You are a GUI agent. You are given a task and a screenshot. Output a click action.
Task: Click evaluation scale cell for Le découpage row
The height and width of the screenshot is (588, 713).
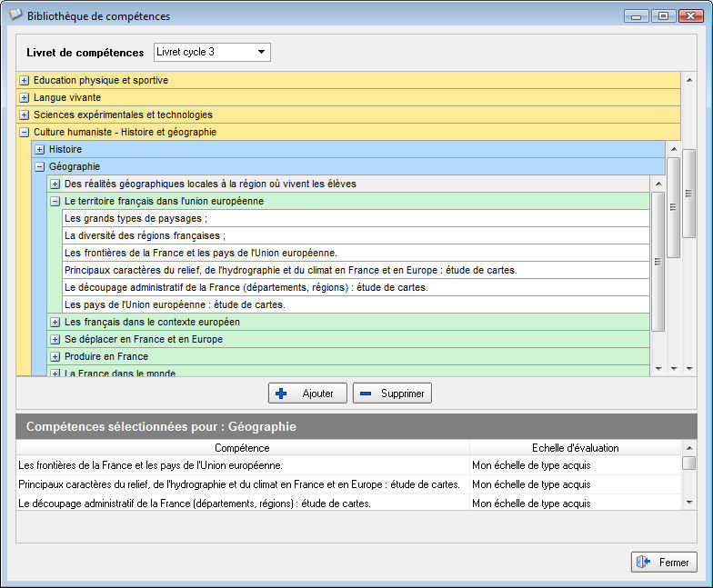575,503
